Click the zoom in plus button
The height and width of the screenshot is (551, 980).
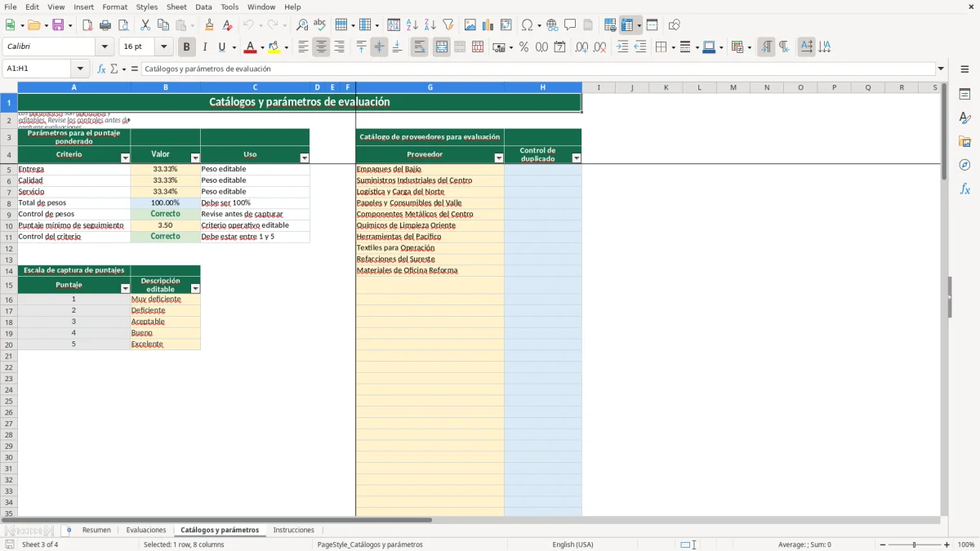pos(947,544)
